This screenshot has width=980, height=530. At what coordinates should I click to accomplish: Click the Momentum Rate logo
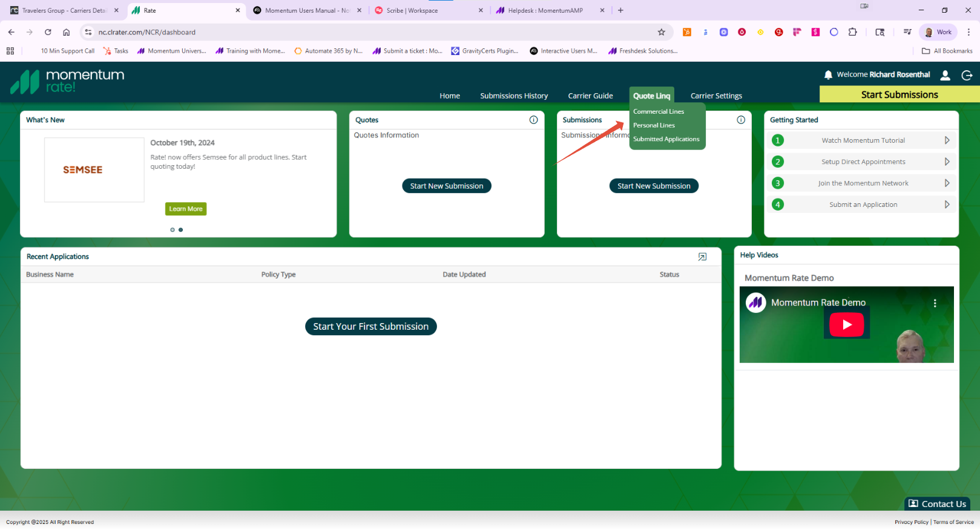[67, 81]
